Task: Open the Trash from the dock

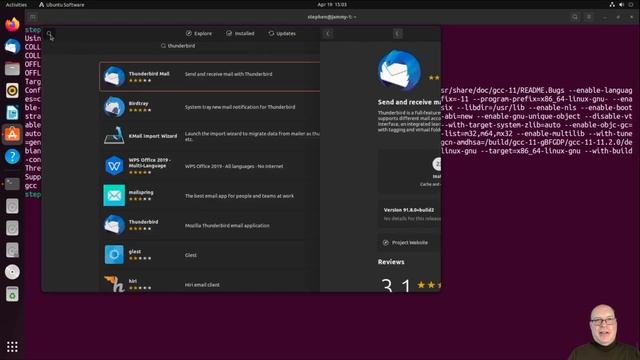Action: [12, 294]
